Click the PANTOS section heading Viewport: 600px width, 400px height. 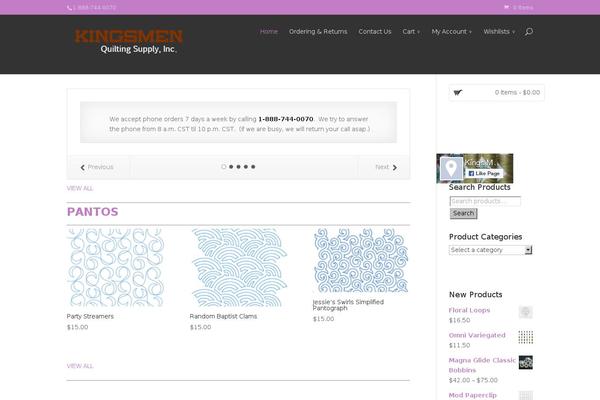tap(93, 212)
